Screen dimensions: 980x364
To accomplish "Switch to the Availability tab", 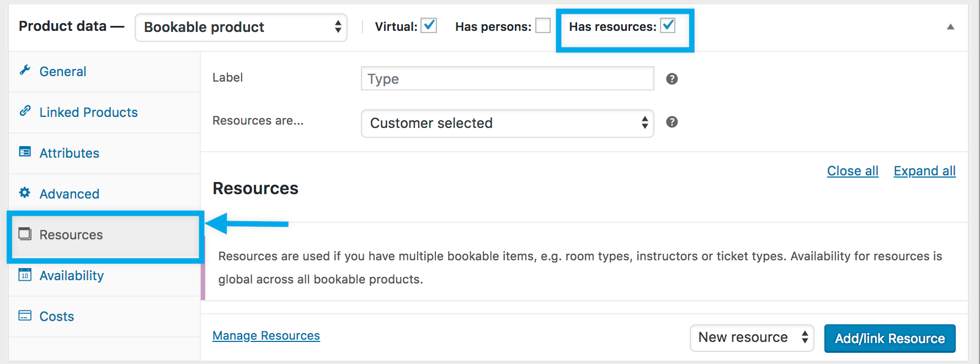I will point(72,275).
